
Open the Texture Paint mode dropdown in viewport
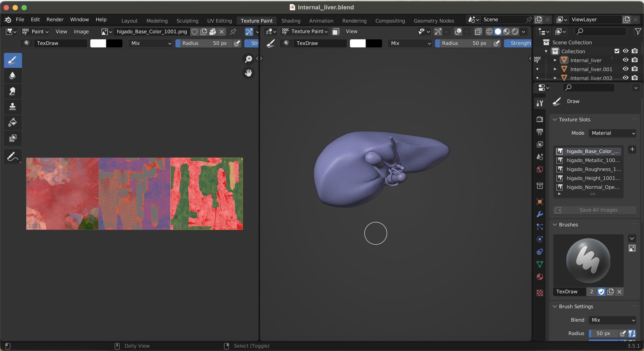[x=305, y=32]
